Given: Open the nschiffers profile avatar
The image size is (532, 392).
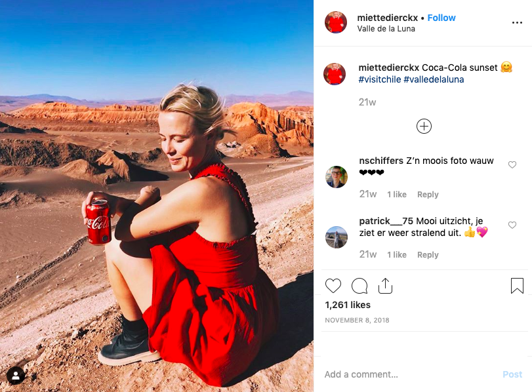Looking at the screenshot, I should tap(337, 177).
